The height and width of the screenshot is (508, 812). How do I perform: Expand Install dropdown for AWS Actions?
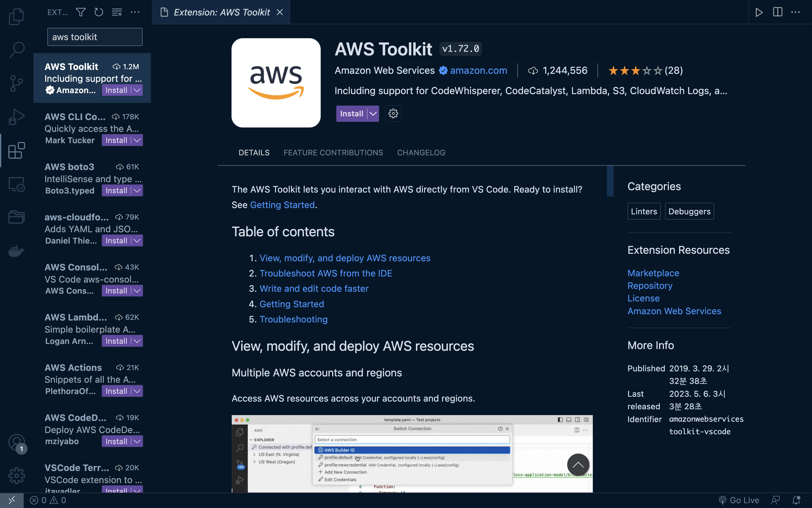pos(137,391)
